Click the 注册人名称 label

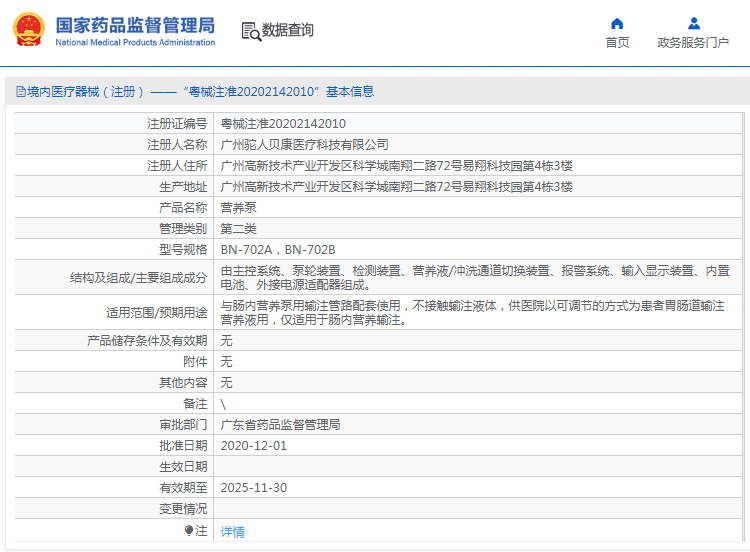click(177, 144)
